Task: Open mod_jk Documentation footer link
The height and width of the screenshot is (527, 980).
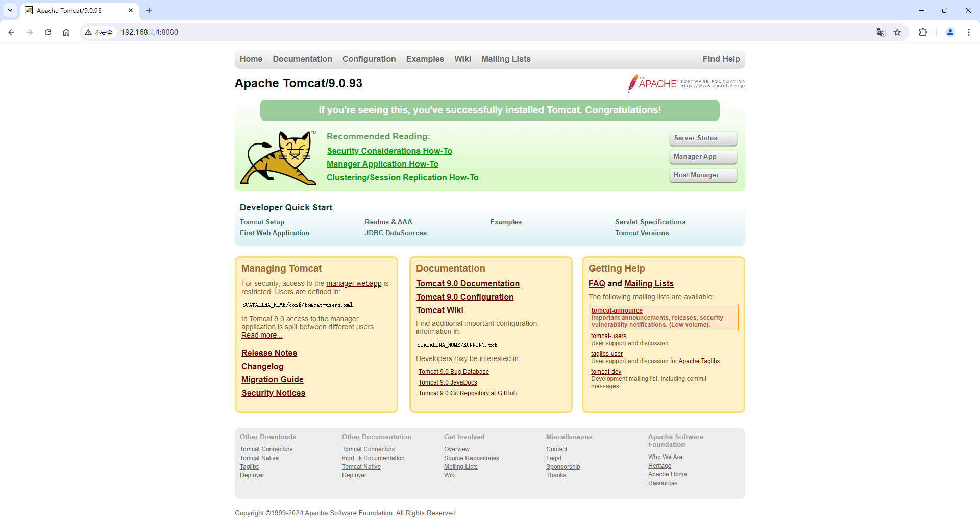Action: [373, 459]
